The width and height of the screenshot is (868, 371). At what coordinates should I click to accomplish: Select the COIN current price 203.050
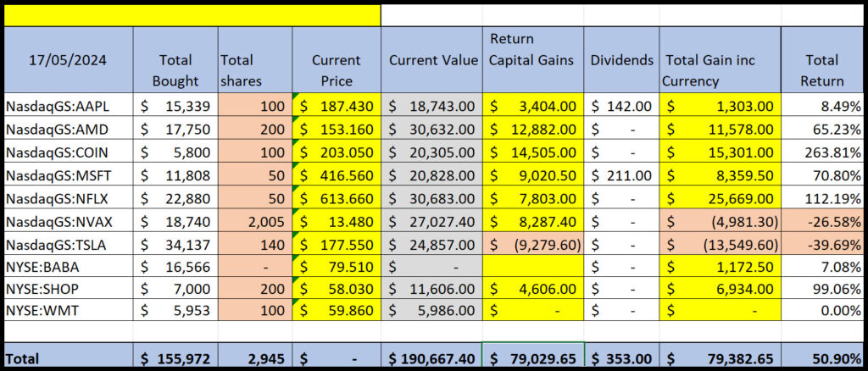336,151
